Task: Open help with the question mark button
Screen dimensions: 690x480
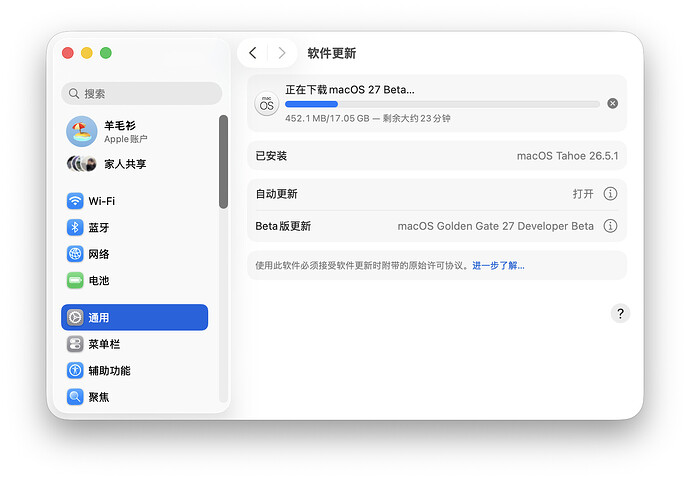Action: coord(620,313)
